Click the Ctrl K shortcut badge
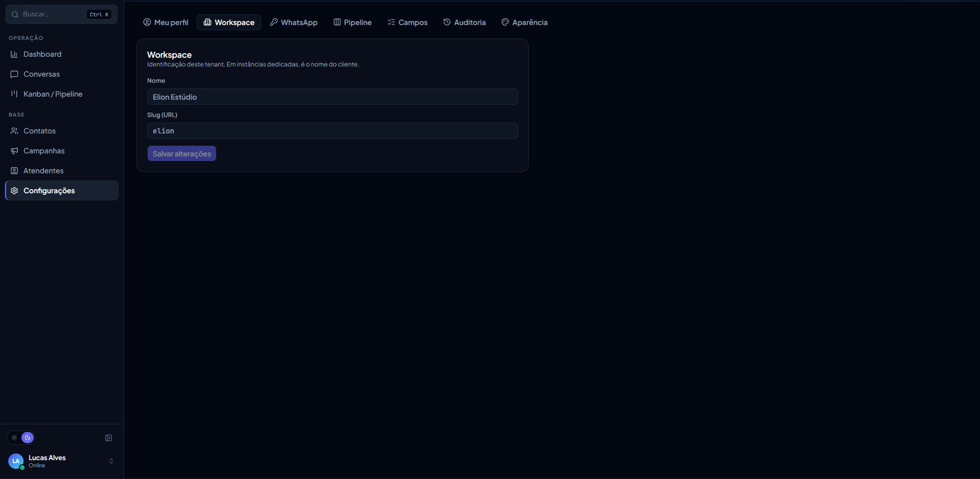The height and width of the screenshot is (479, 980). (99, 14)
